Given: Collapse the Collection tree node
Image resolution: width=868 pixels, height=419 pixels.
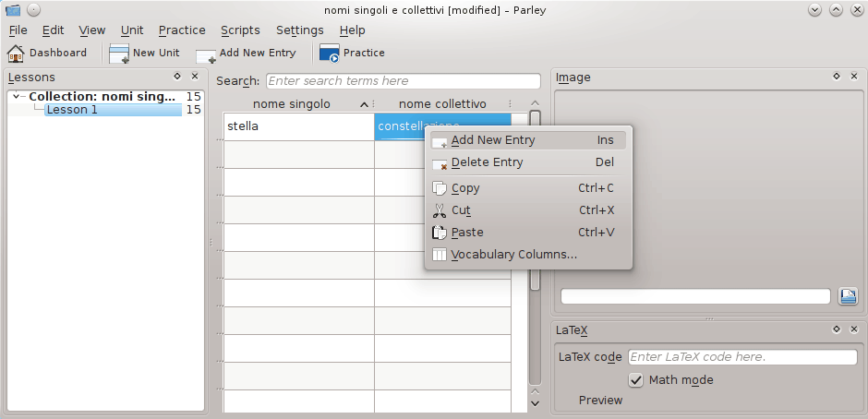Looking at the screenshot, I should coord(17,97).
